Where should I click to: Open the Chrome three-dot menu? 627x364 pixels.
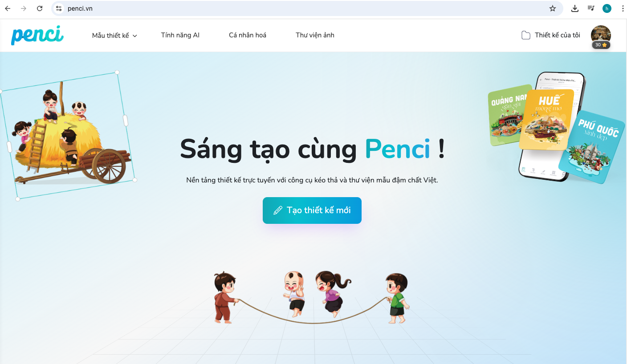(623, 8)
